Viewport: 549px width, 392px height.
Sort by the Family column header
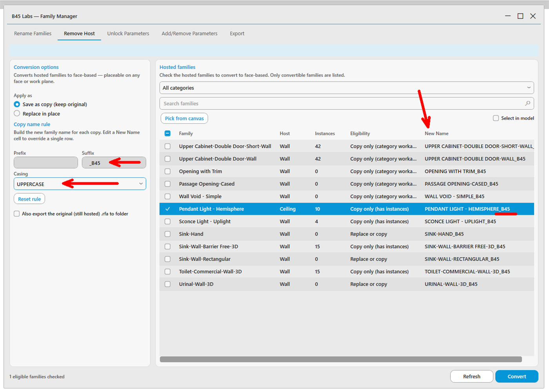tap(186, 134)
